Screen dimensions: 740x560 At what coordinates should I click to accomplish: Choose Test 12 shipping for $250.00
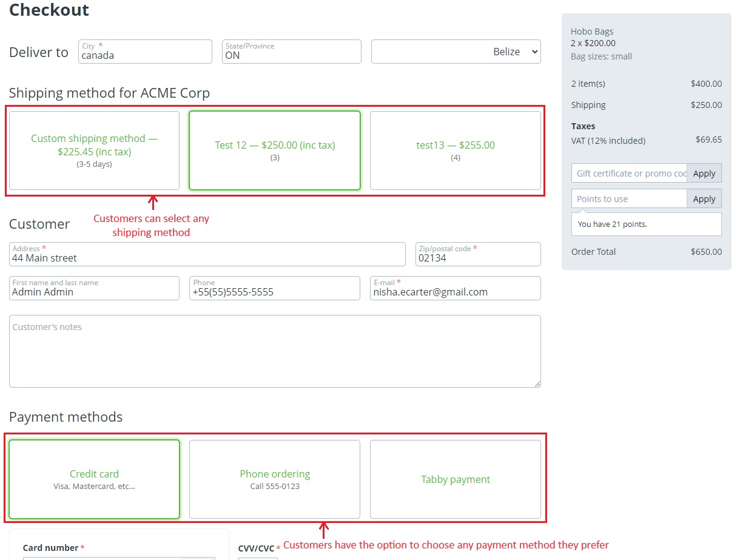pyautogui.click(x=275, y=150)
